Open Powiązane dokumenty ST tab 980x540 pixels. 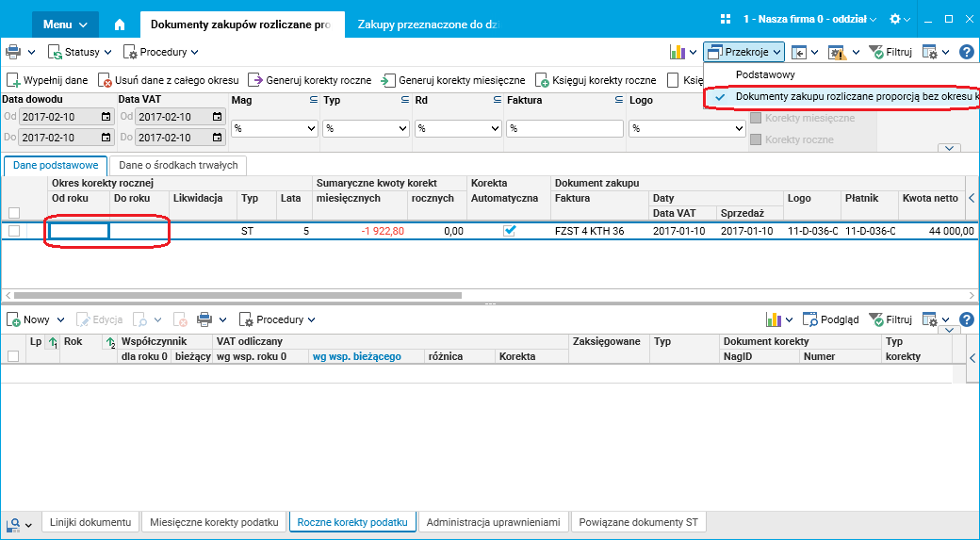(638, 522)
